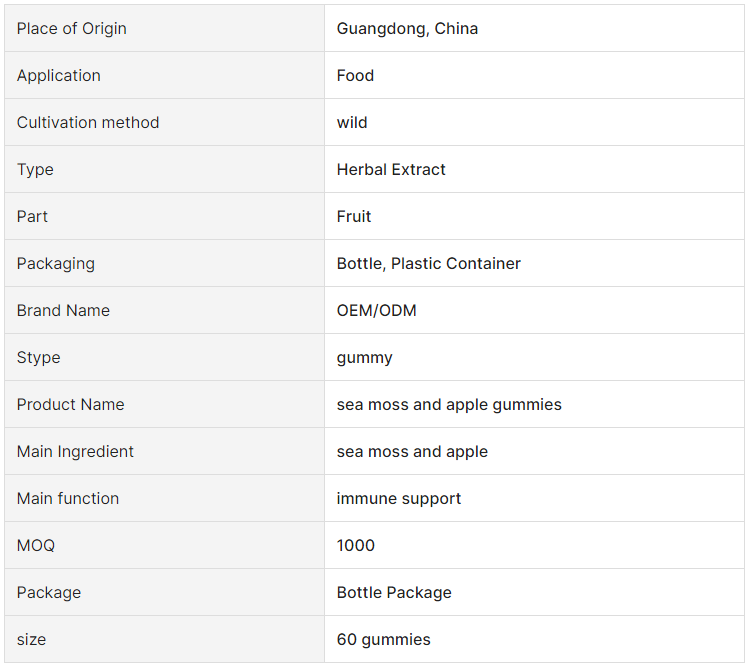The image size is (750, 669).
Task: Click the 'gummy' Stype value
Action: click(x=364, y=358)
